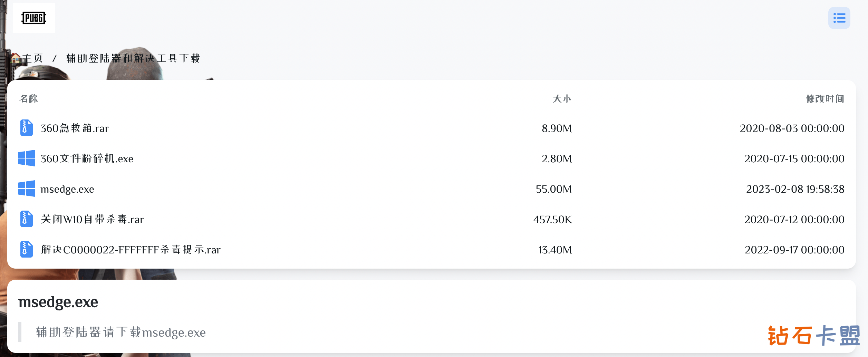Screen dimensions: 868x357
Task: Go to 主页 breadcrumb link
Action: coord(33,58)
